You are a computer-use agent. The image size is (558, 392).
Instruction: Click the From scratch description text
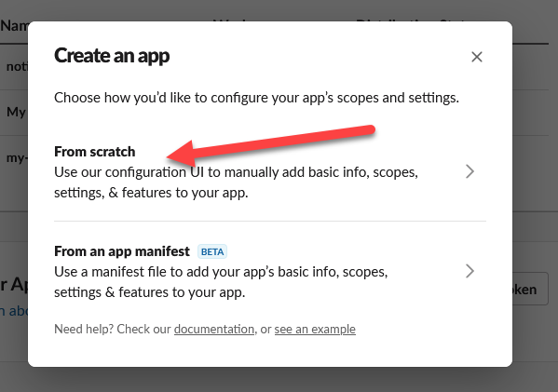(x=236, y=182)
